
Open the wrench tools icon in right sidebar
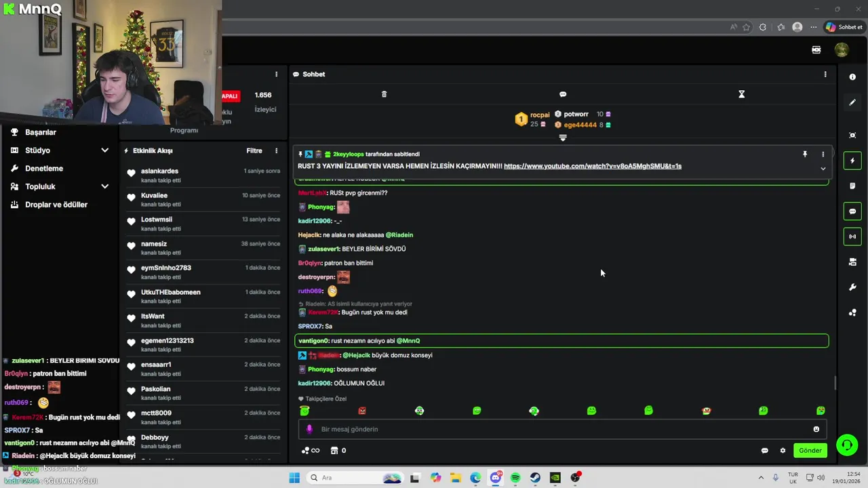coord(852,287)
